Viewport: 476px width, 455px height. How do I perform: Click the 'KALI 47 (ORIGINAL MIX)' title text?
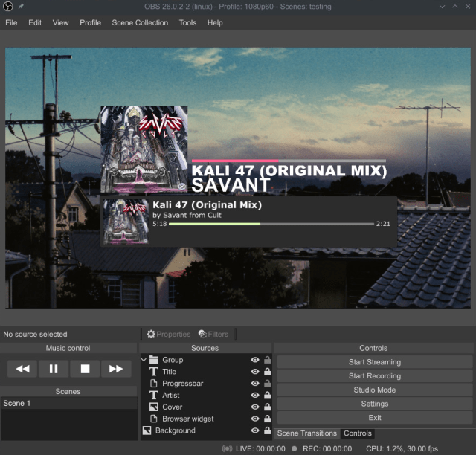(289, 171)
